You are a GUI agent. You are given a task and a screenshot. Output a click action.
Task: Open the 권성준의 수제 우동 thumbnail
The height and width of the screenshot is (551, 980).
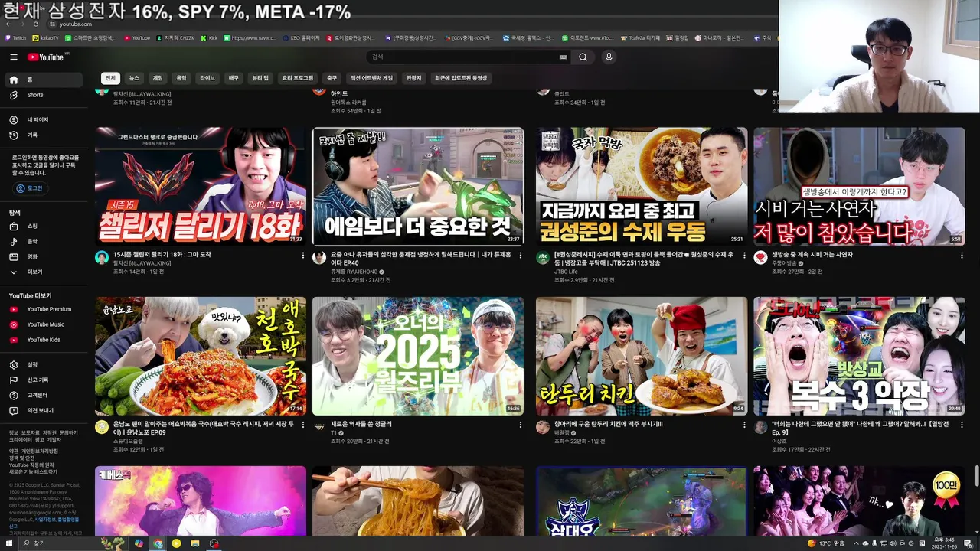coord(642,186)
